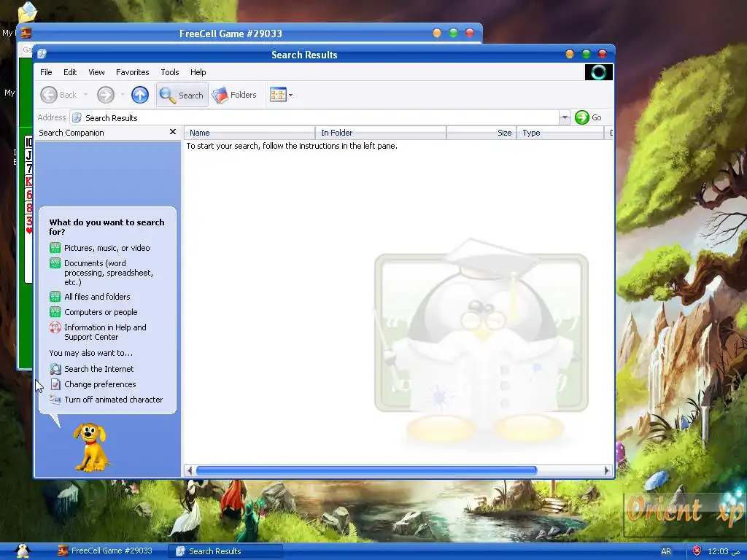747x560 pixels.
Task: Turn off animated character
Action: tap(113, 400)
